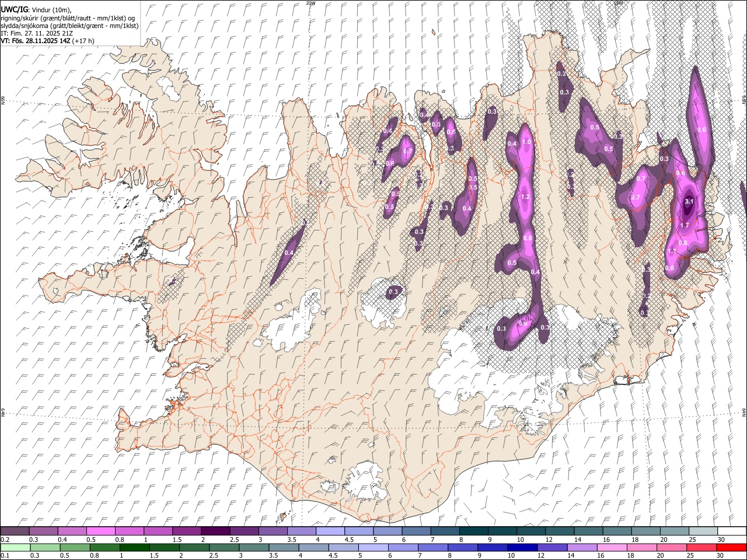This screenshot has width=747, height=560.
Task: Select the 14–16 swatch in the top legend row
Action: coord(588,531)
